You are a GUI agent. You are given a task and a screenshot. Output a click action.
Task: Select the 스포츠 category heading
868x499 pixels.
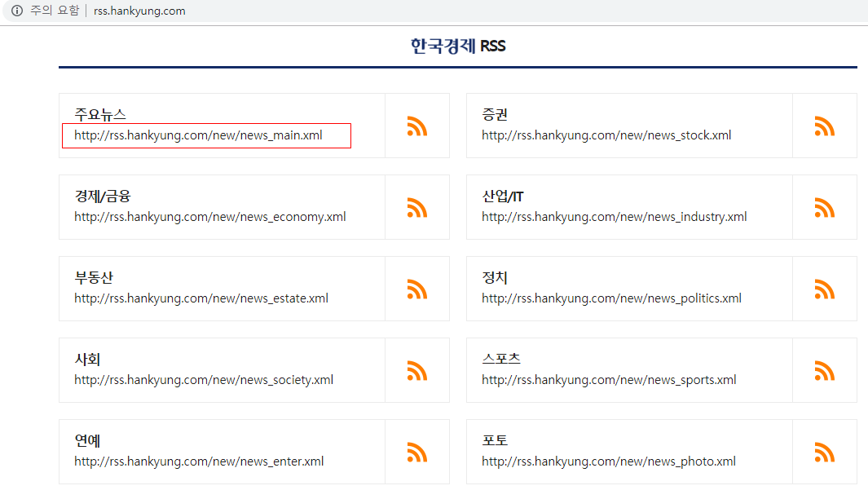coord(501,359)
